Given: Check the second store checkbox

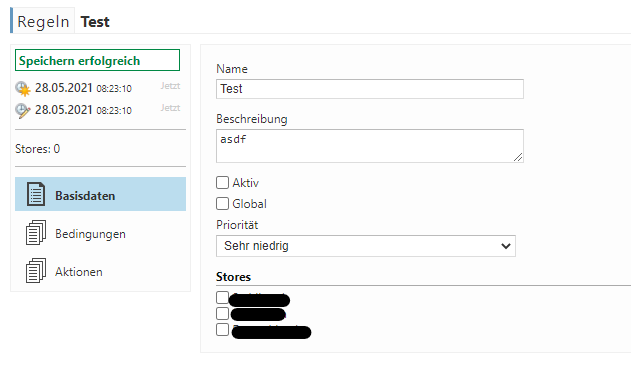Looking at the screenshot, I should point(223,314).
